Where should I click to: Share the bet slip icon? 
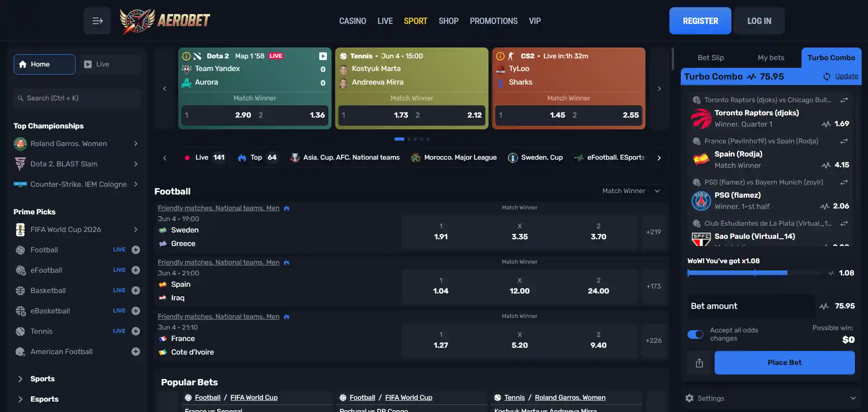pyautogui.click(x=699, y=363)
